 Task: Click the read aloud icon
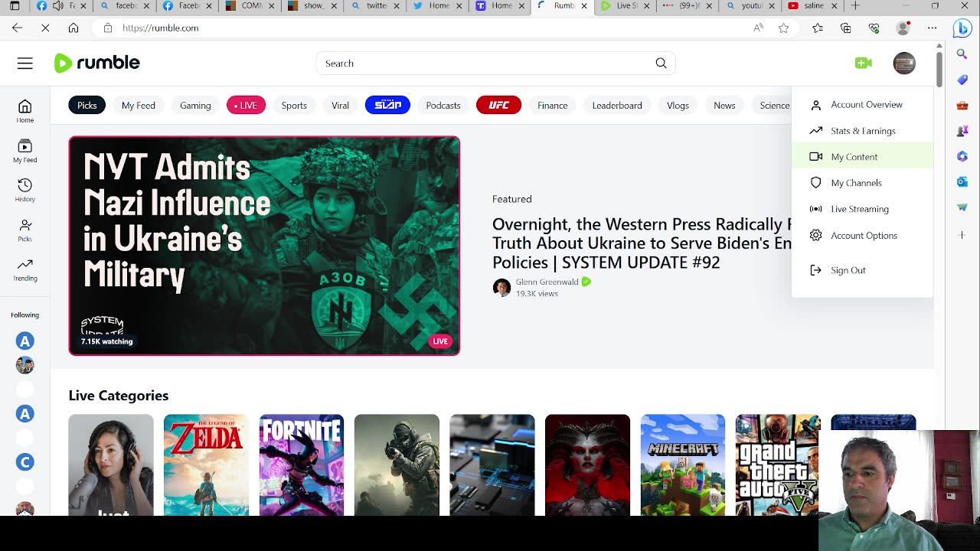point(758,28)
